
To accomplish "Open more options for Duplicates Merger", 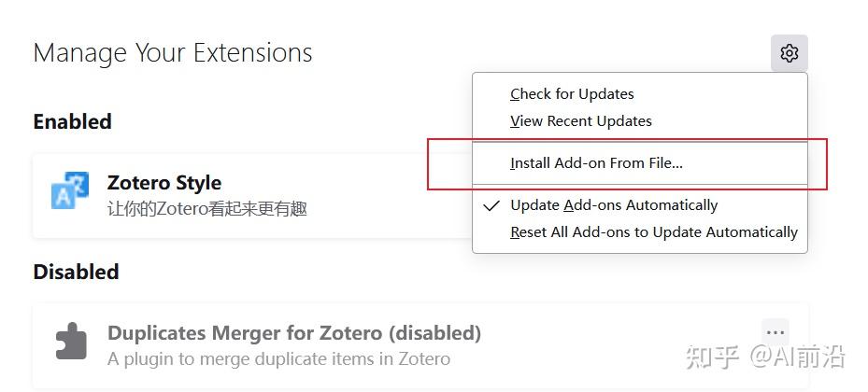I will click(775, 332).
